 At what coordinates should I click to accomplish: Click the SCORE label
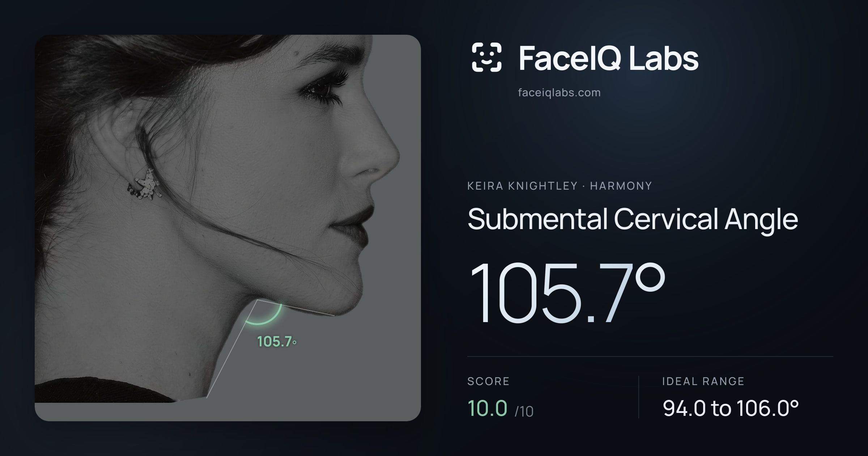pyautogui.click(x=488, y=381)
